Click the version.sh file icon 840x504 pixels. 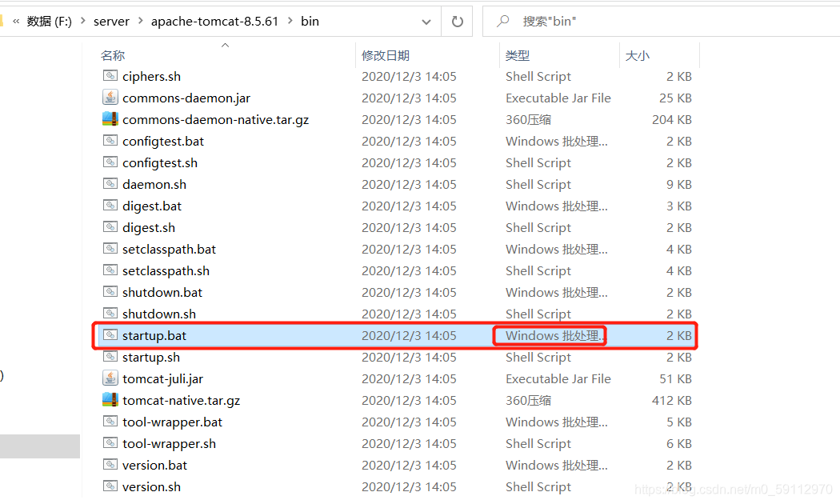[110, 486]
